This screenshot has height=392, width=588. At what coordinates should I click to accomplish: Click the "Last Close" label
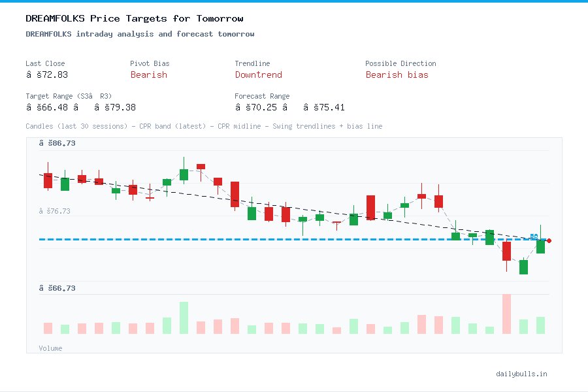[x=45, y=63]
